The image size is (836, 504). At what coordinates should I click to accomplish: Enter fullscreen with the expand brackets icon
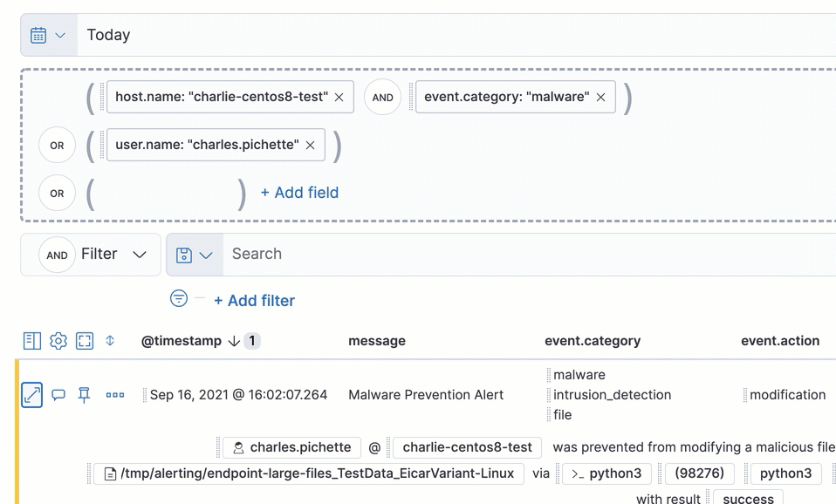point(84,340)
